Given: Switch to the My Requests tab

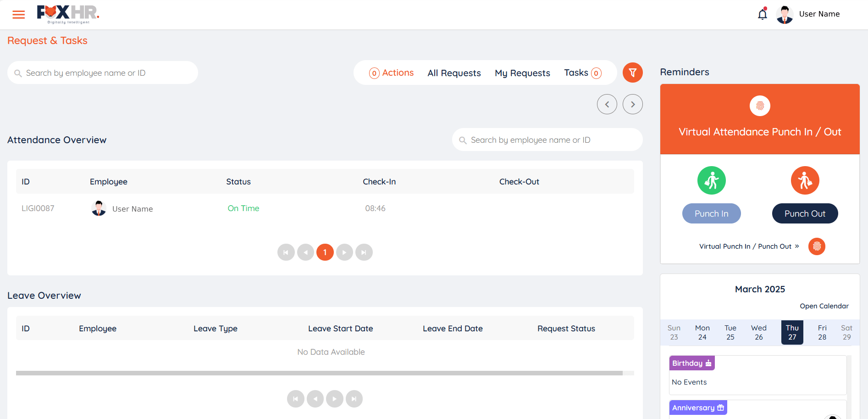Looking at the screenshot, I should tap(522, 73).
